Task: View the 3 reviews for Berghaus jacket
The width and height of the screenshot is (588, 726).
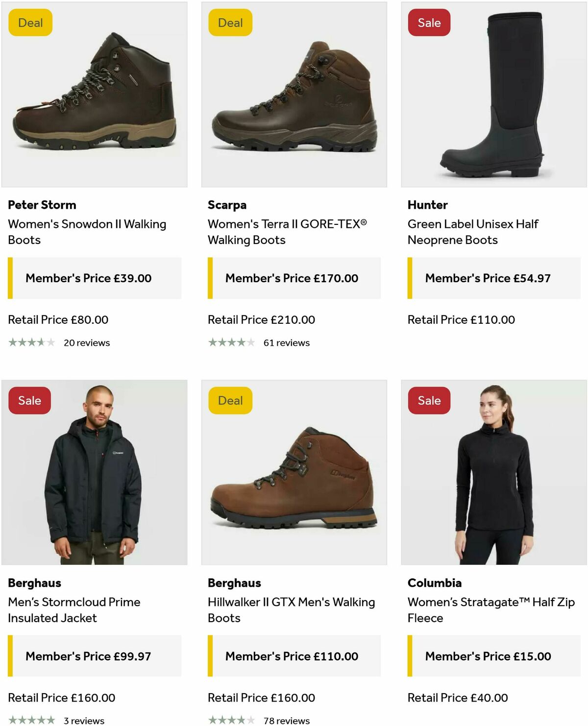Action: click(84, 721)
